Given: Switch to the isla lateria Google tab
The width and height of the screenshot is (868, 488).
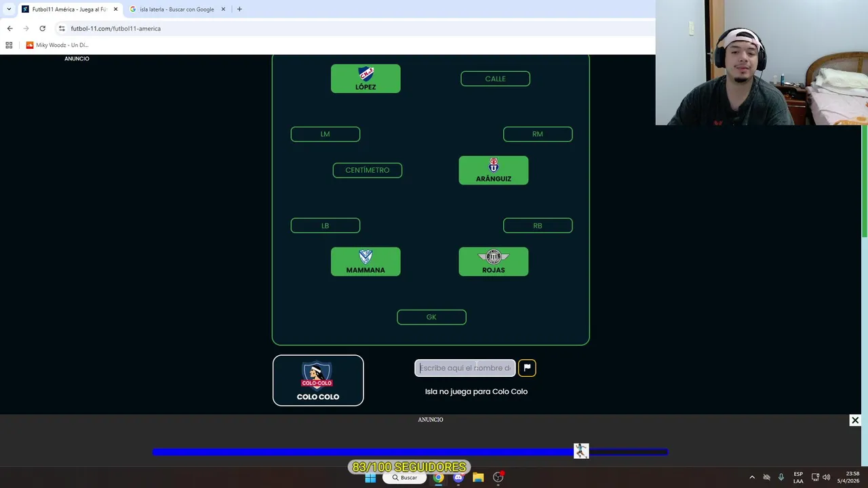Looking at the screenshot, I should pyautogui.click(x=176, y=9).
